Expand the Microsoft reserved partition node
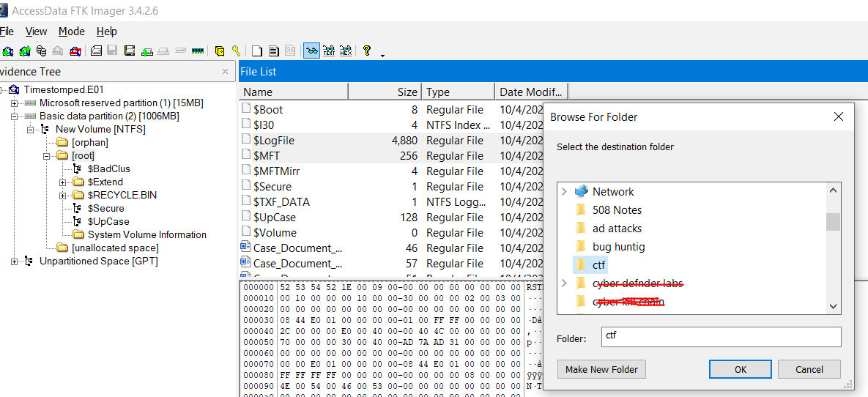 pyautogui.click(x=15, y=103)
